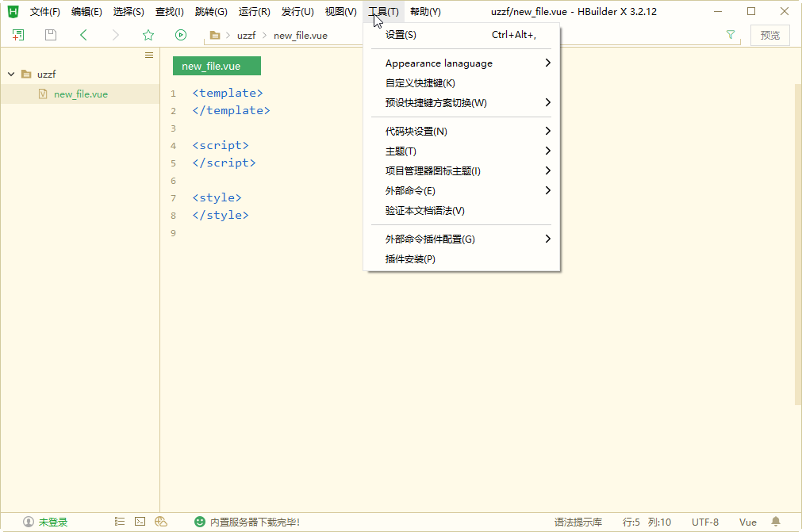
Task: Click the save file toolbar icon
Action: [x=51, y=35]
